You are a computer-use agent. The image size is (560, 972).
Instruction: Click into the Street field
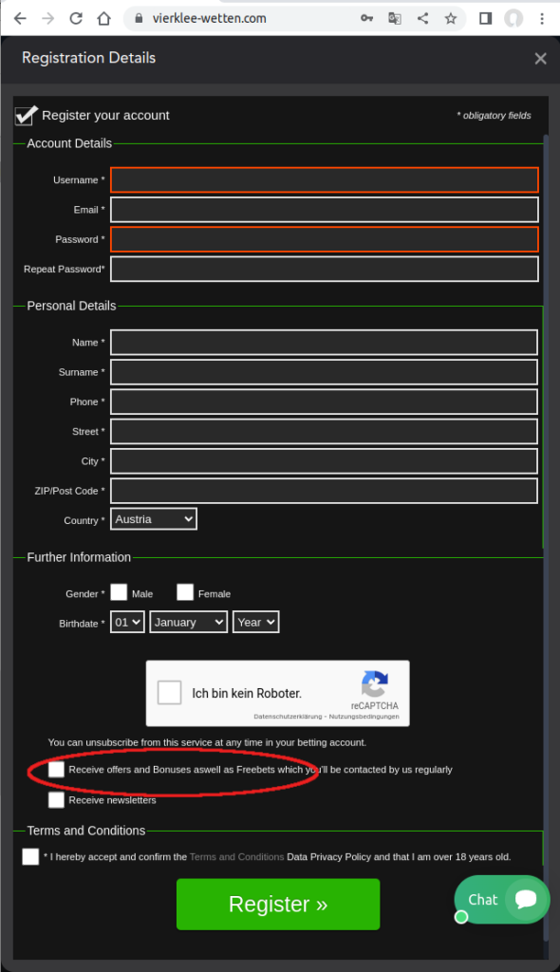(x=325, y=432)
